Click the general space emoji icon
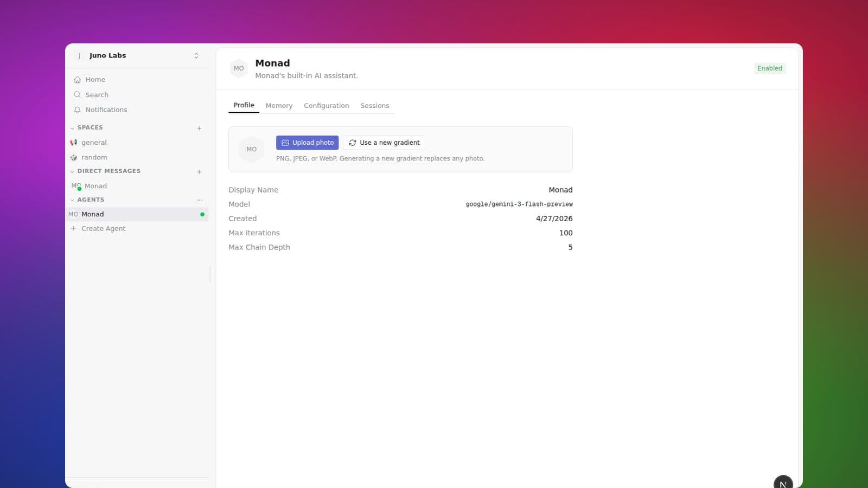 [x=74, y=143]
